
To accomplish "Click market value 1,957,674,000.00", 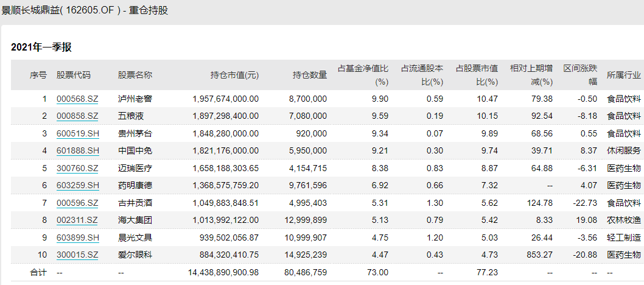I will pos(226,99).
